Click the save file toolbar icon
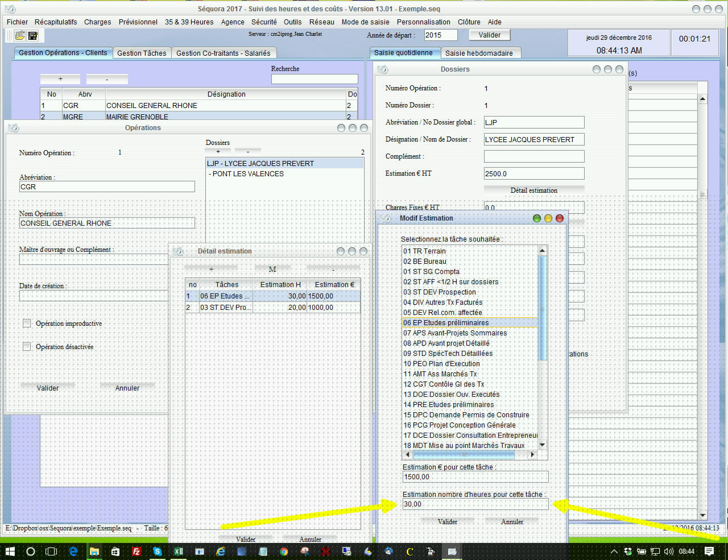The width and height of the screenshot is (728, 560). click(33, 36)
